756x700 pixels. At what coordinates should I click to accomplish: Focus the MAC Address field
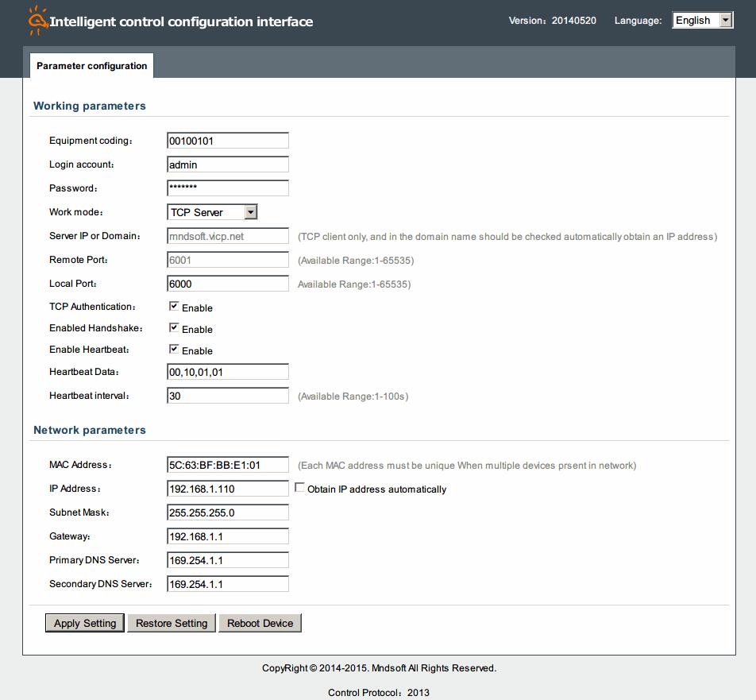pos(228,465)
